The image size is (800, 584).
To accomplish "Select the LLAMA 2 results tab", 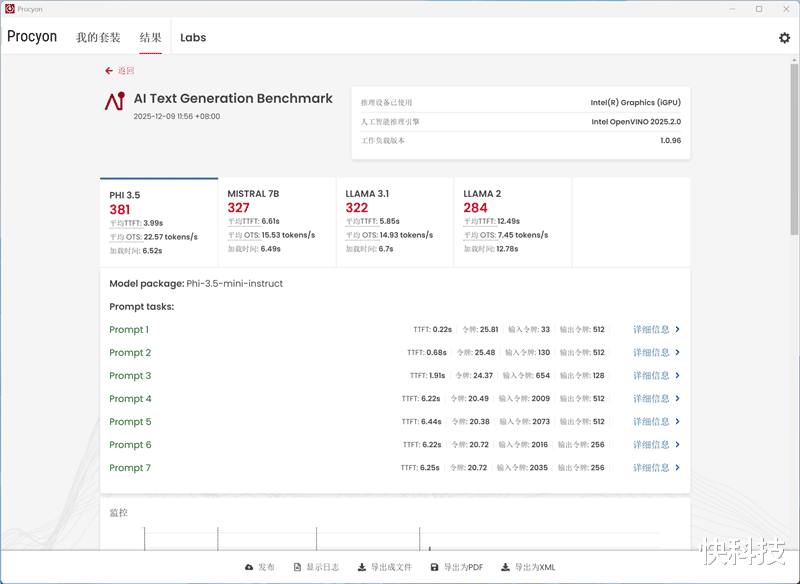I will pos(512,223).
